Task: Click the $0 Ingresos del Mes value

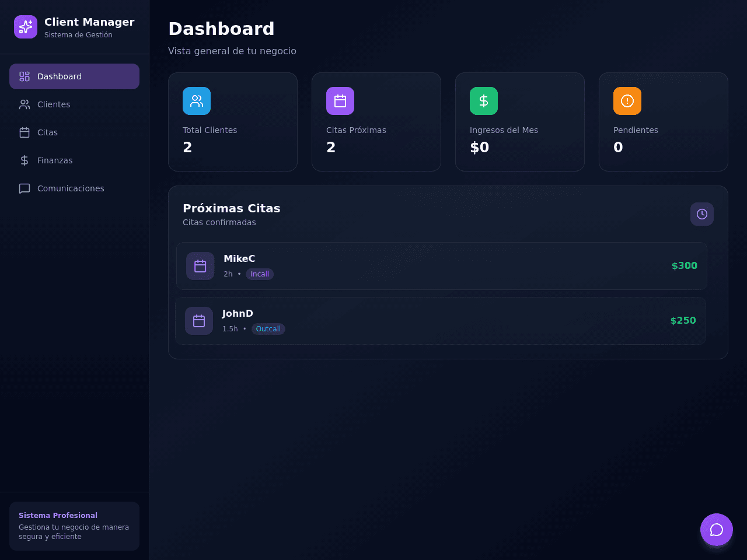Action: pyautogui.click(x=480, y=147)
